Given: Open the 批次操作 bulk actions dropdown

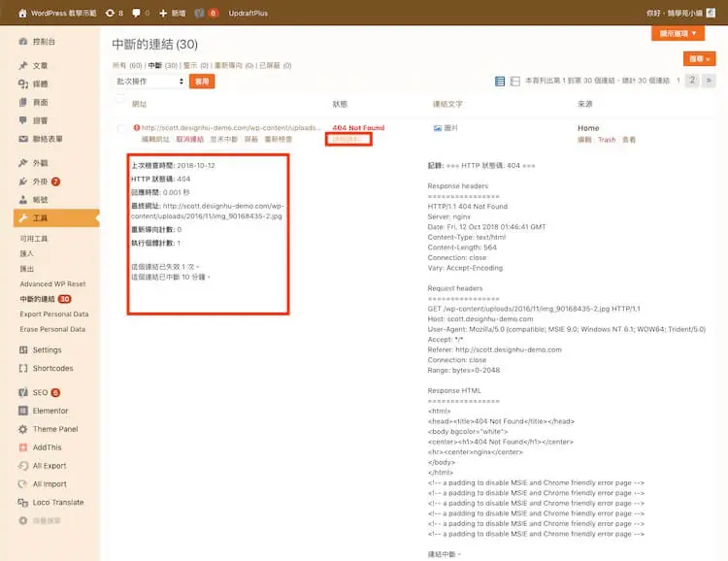Looking at the screenshot, I should (x=149, y=82).
